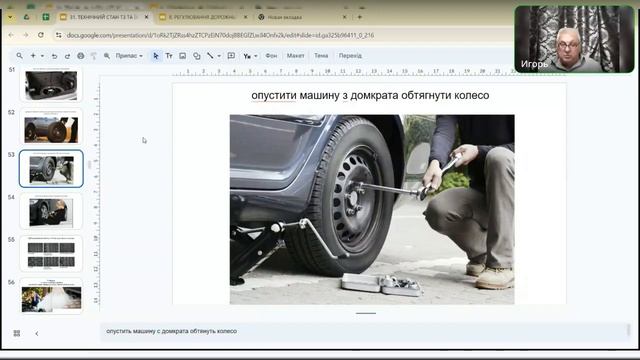Click the zoom magnifier tool icon
This screenshot has height=360, width=640.
pyautogui.click(x=107, y=56)
